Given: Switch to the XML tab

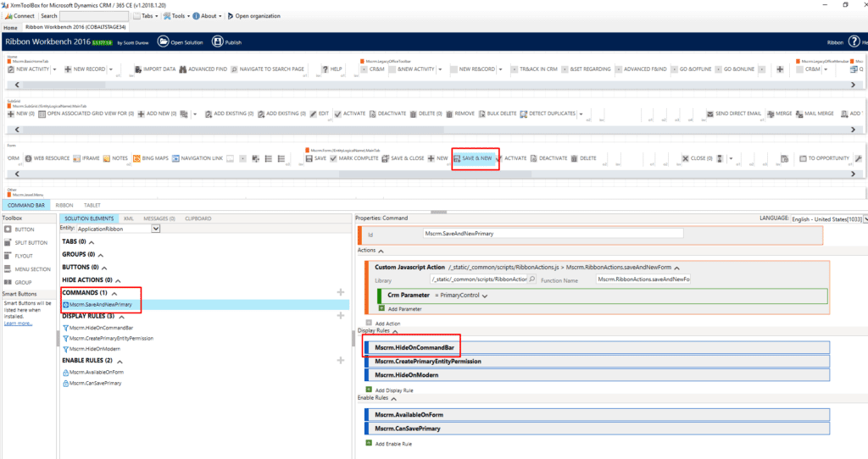Looking at the screenshot, I should 129,218.
